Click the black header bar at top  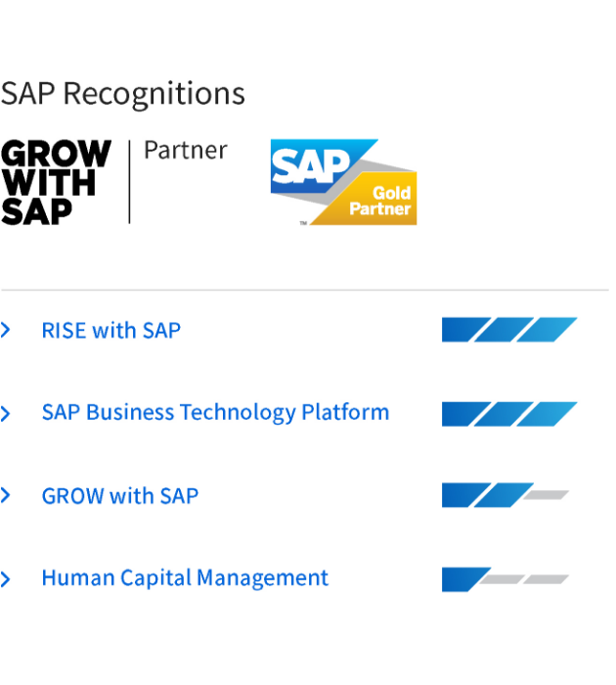308,39
